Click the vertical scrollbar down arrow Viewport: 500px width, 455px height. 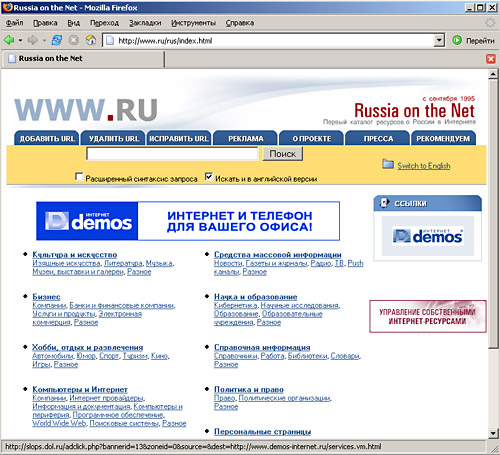click(493, 433)
